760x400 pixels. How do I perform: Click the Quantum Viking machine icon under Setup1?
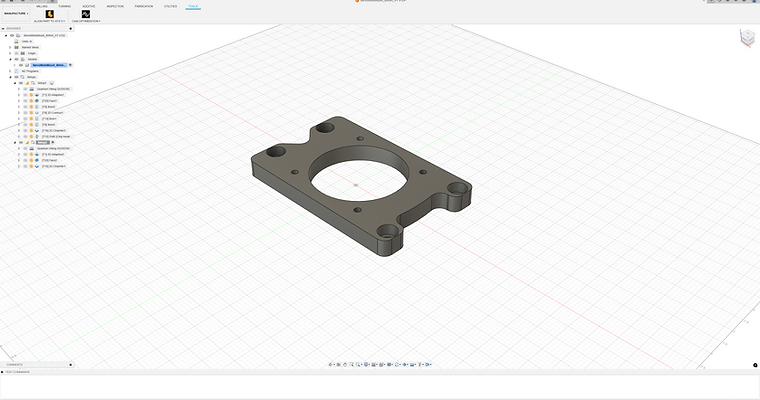pos(32,89)
